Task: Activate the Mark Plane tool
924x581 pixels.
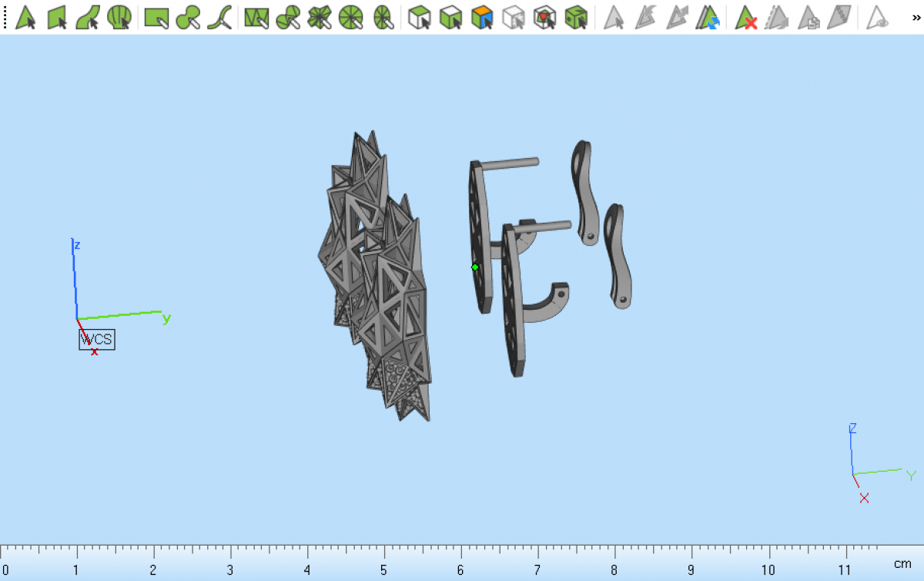Action: pos(58,17)
